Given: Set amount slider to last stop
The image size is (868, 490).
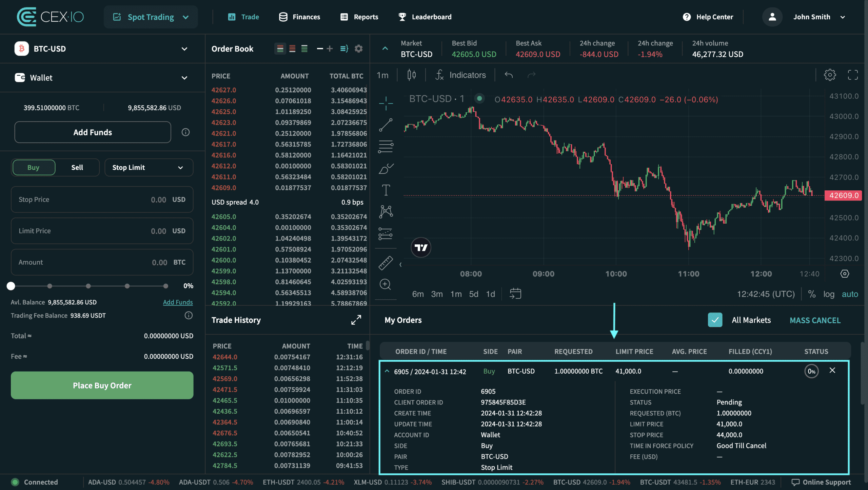Looking at the screenshot, I should (x=165, y=286).
